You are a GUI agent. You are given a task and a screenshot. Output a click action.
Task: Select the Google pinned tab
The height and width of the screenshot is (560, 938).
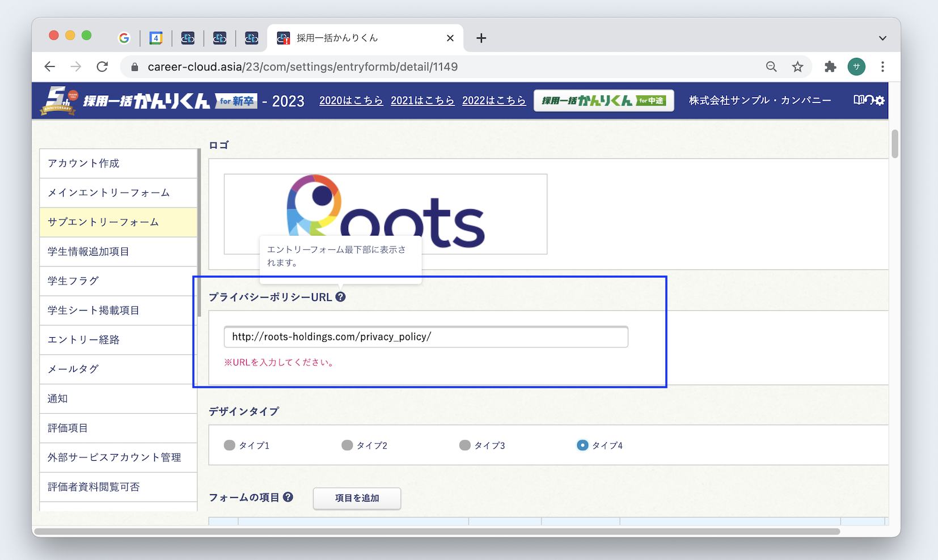(x=124, y=38)
